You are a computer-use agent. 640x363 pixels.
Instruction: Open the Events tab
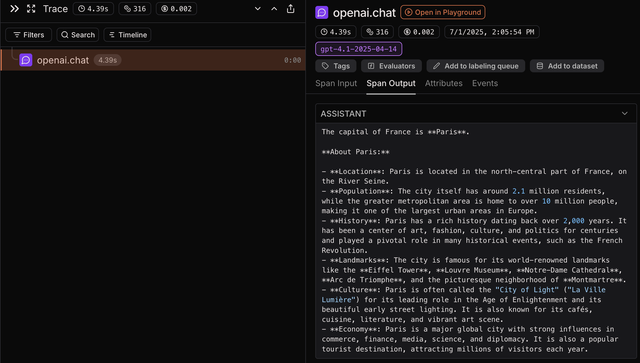coord(485,83)
